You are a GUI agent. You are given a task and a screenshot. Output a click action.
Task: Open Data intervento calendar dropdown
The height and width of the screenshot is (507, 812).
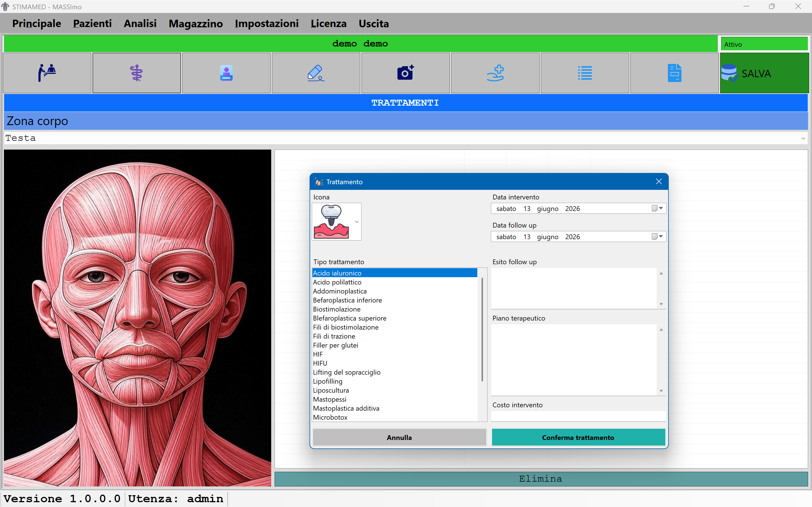click(657, 208)
